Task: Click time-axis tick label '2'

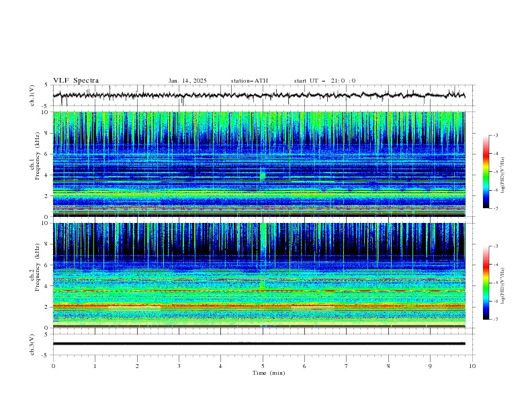Action: [137, 366]
